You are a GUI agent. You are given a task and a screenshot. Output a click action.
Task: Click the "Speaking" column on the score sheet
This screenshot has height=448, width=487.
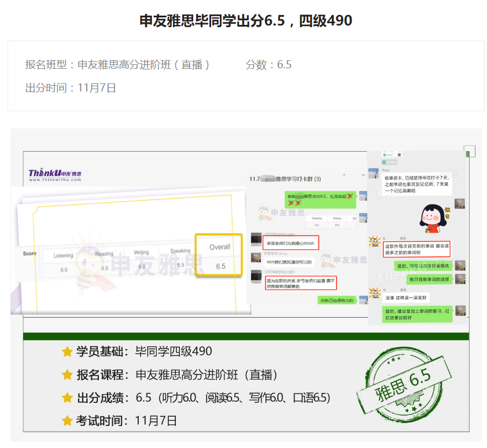[180, 258]
